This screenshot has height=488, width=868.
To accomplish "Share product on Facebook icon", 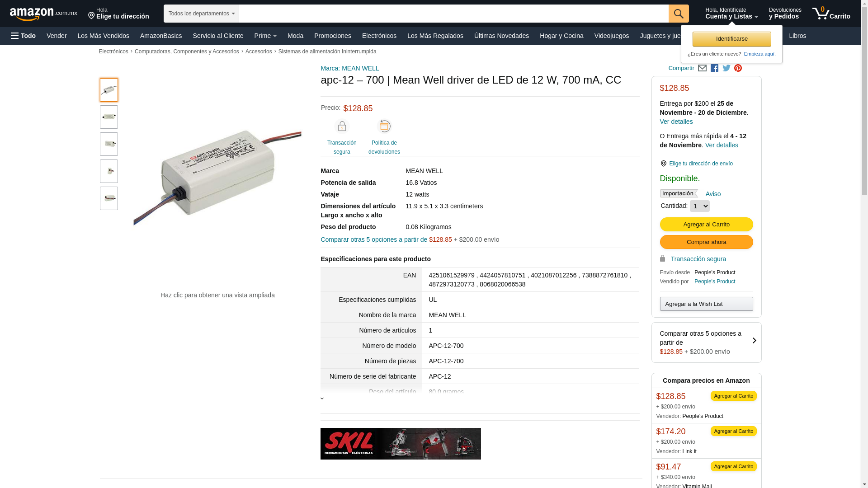I will (714, 68).
